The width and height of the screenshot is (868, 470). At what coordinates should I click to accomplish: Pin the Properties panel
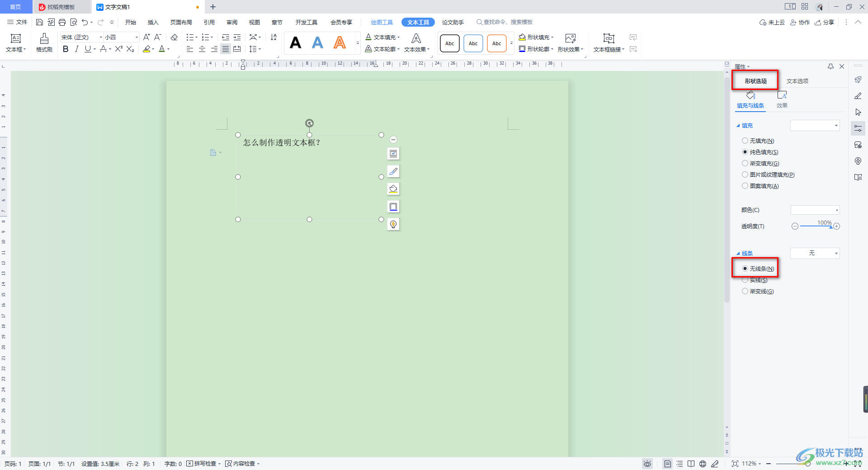coord(830,66)
